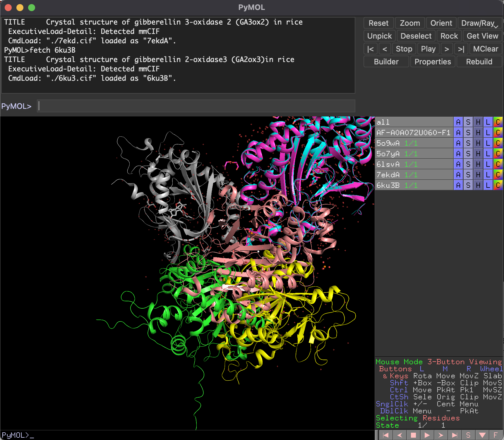Open the Color (C) swatch for 6lsvA
The image size is (504, 440).
click(x=498, y=164)
